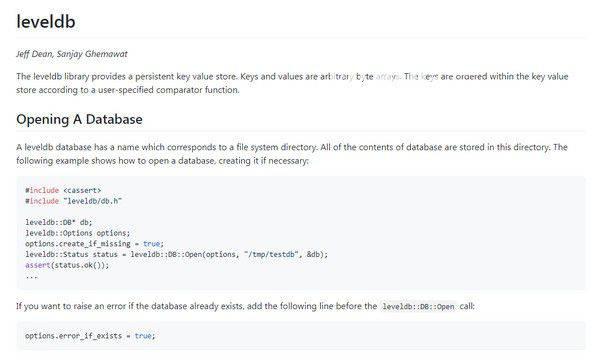Click the persistent key value store paragraph
Screen dimensions: 600x361
(292, 83)
